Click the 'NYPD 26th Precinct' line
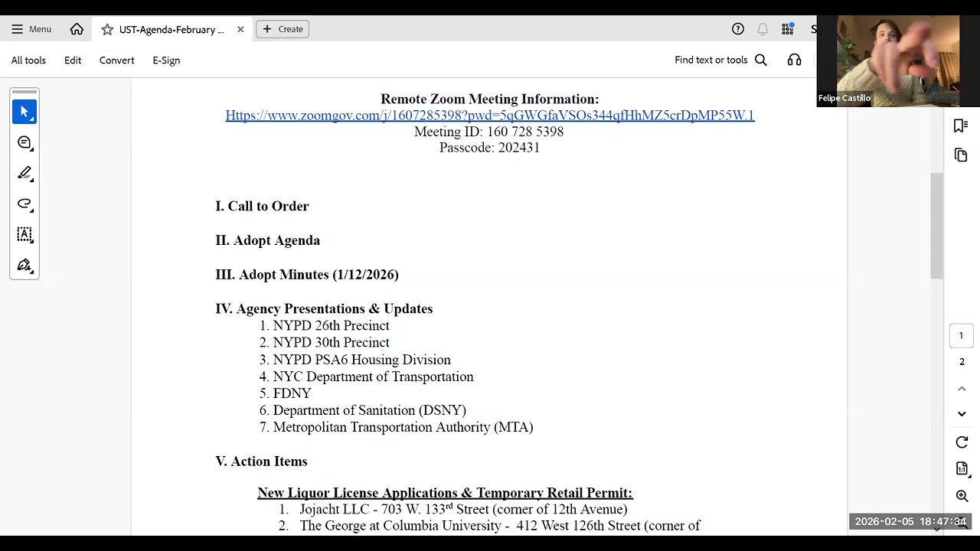 click(x=332, y=326)
